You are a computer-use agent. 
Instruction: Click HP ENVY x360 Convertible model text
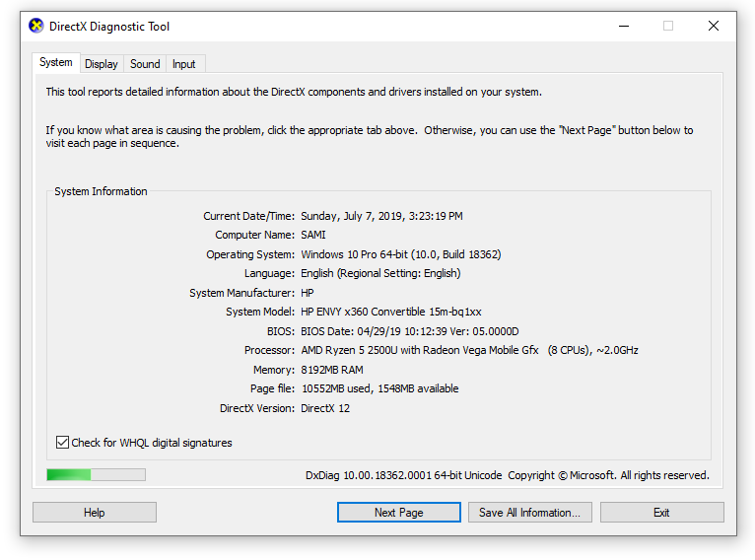(x=391, y=312)
